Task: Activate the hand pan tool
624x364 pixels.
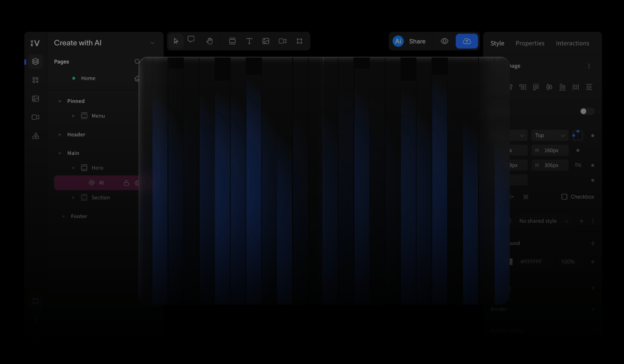Action: 210,41
